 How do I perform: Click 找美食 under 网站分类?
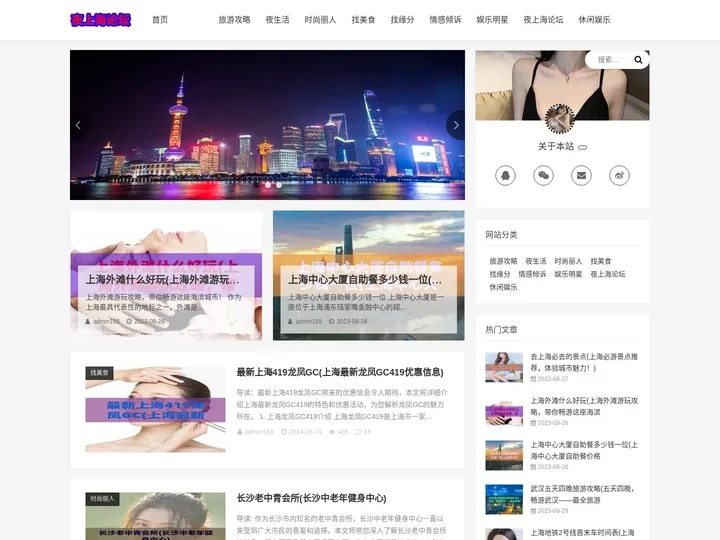point(601,261)
